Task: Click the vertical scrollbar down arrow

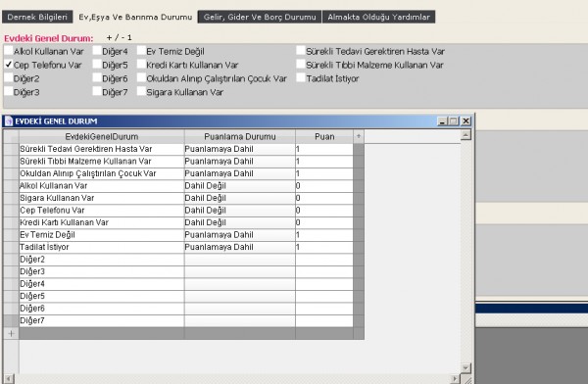Action: (465, 368)
